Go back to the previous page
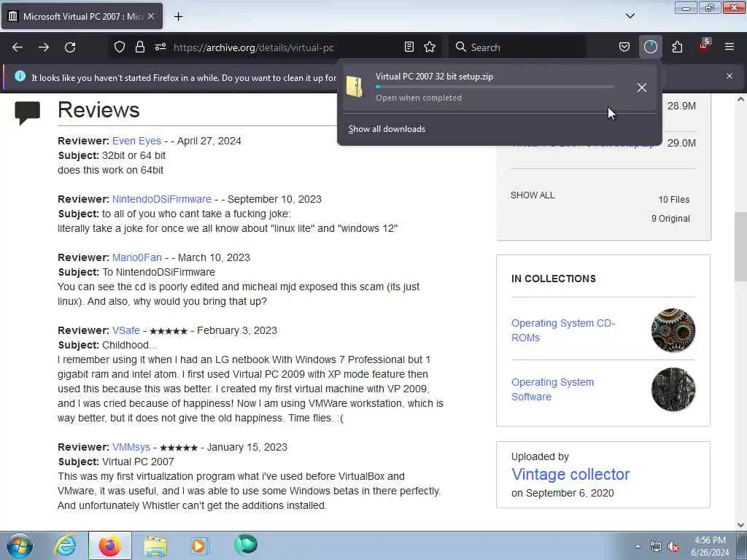The width and height of the screenshot is (747, 560). pos(18,47)
